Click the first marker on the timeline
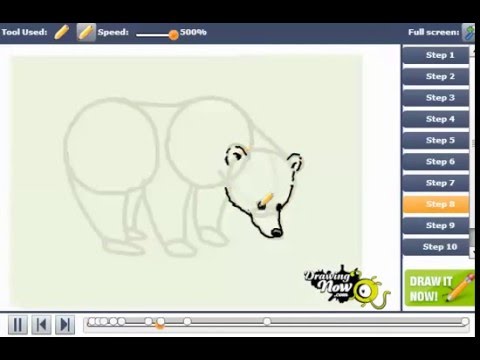This screenshot has width=480, height=360. 91,322
